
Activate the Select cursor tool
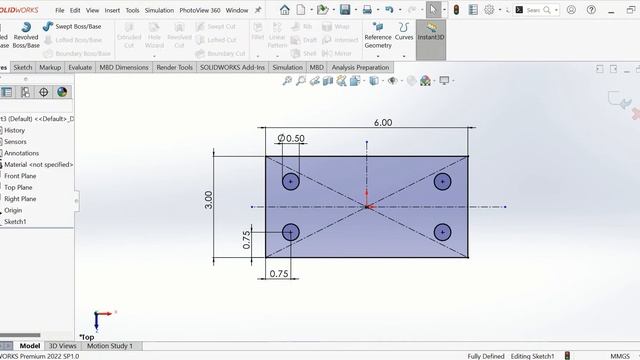[x=433, y=10]
